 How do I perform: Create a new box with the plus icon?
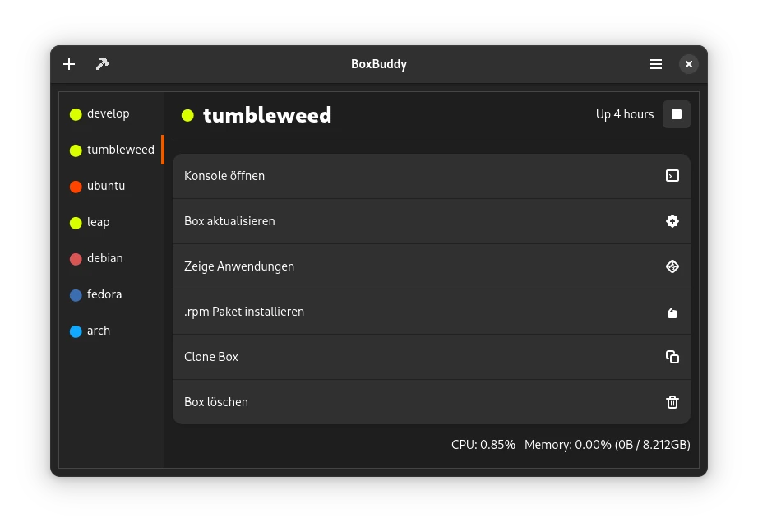pyautogui.click(x=69, y=63)
